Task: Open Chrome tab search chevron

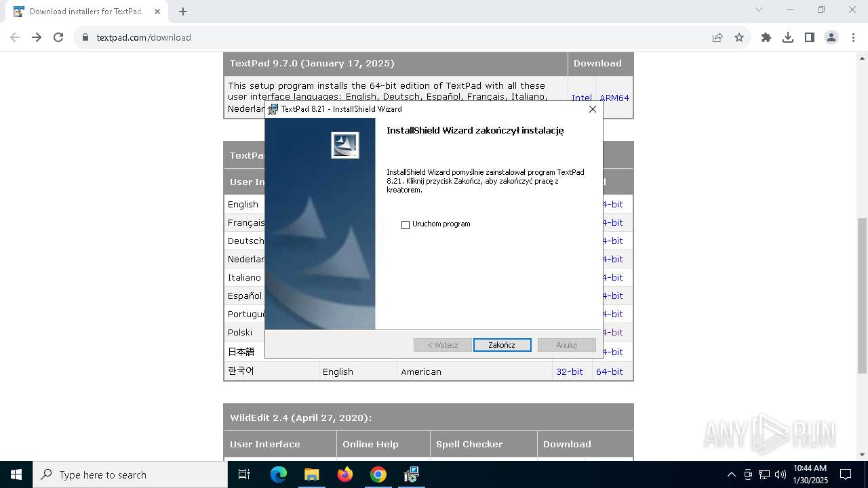Action: coord(759,9)
